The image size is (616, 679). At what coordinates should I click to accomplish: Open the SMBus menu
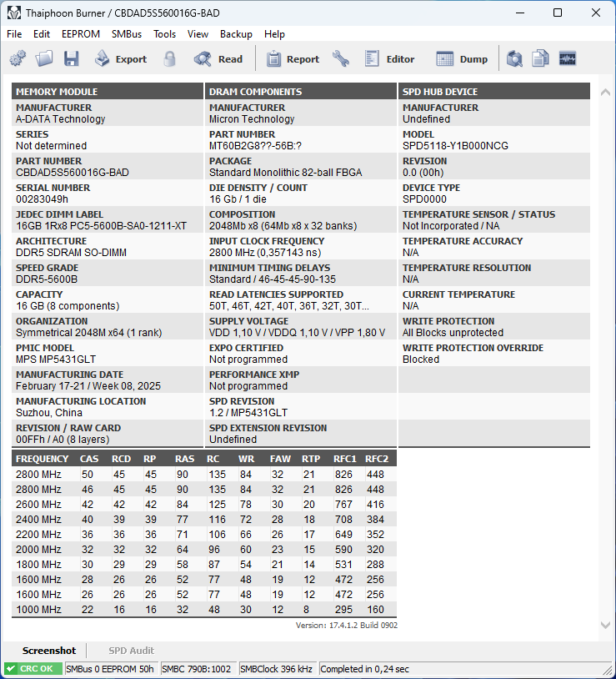127,33
